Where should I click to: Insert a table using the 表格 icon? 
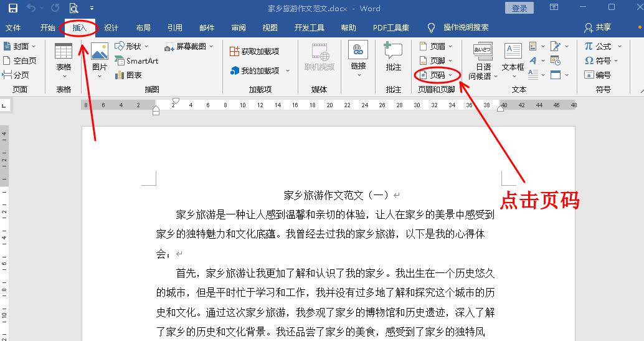click(64, 56)
